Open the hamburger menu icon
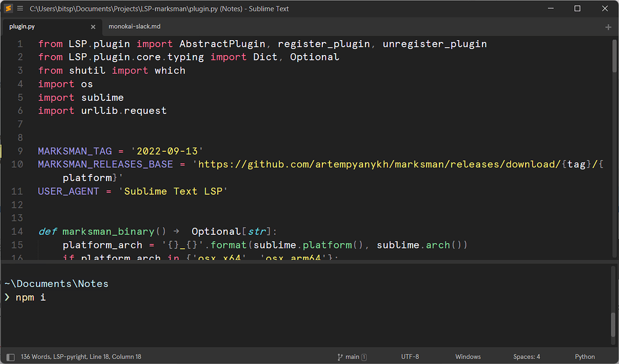 (20, 8)
